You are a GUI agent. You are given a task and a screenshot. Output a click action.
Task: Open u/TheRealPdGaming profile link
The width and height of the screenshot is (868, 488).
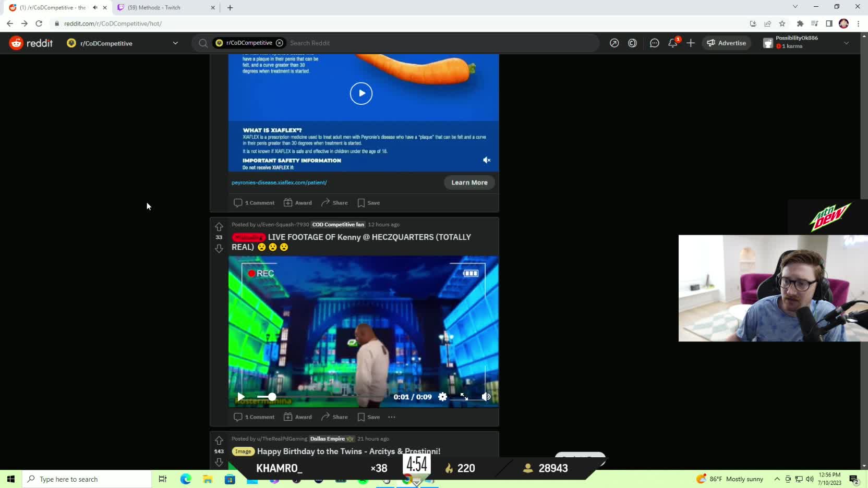tap(282, 439)
